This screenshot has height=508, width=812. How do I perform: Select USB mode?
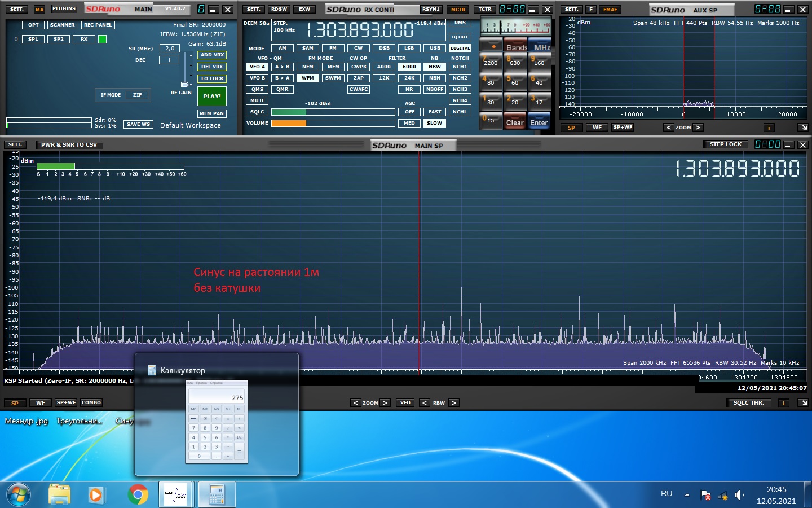point(435,48)
